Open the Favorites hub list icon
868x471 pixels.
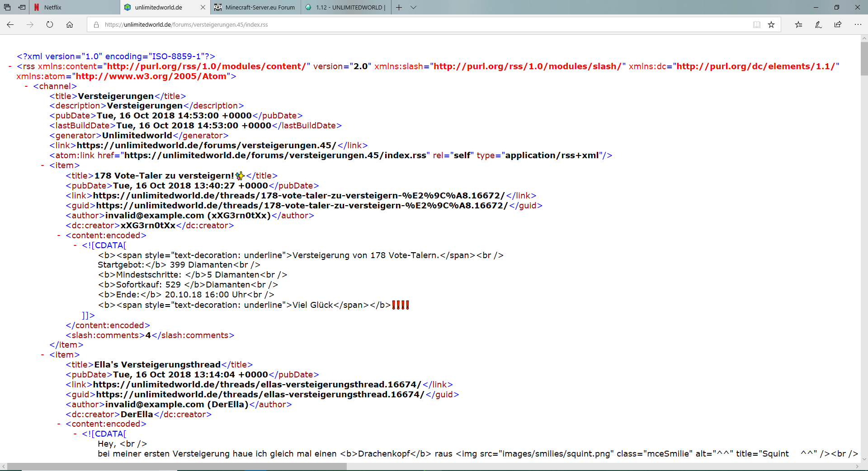tap(798, 25)
